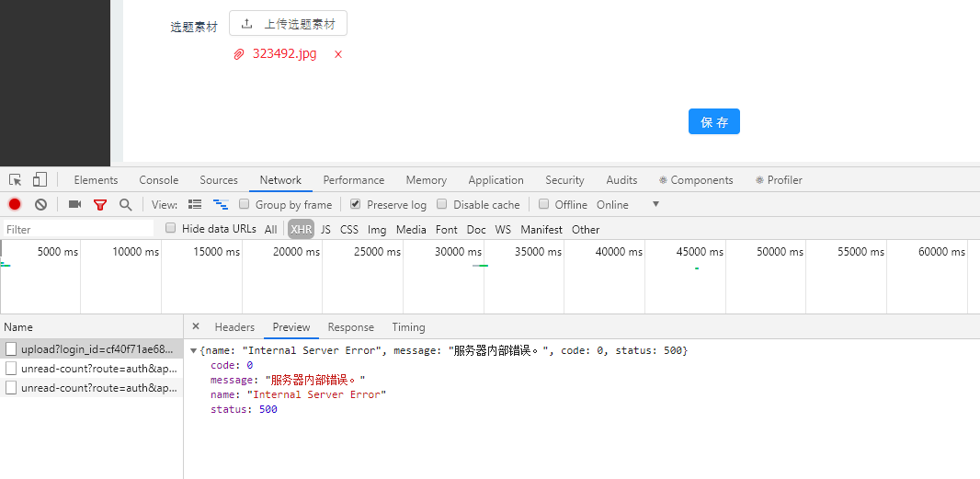Switch to the Console tab

(x=159, y=180)
